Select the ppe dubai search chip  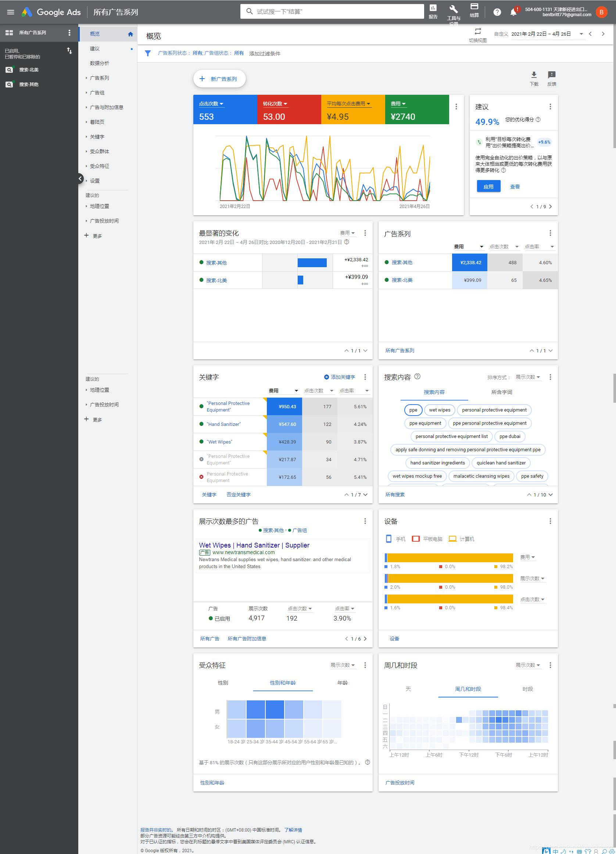(510, 437)
